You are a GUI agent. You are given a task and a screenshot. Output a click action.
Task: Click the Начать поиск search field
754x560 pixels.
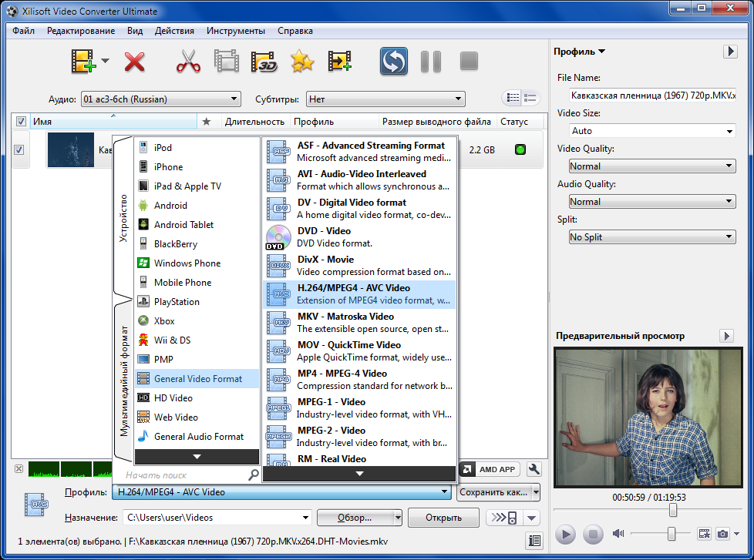point(186,475)
